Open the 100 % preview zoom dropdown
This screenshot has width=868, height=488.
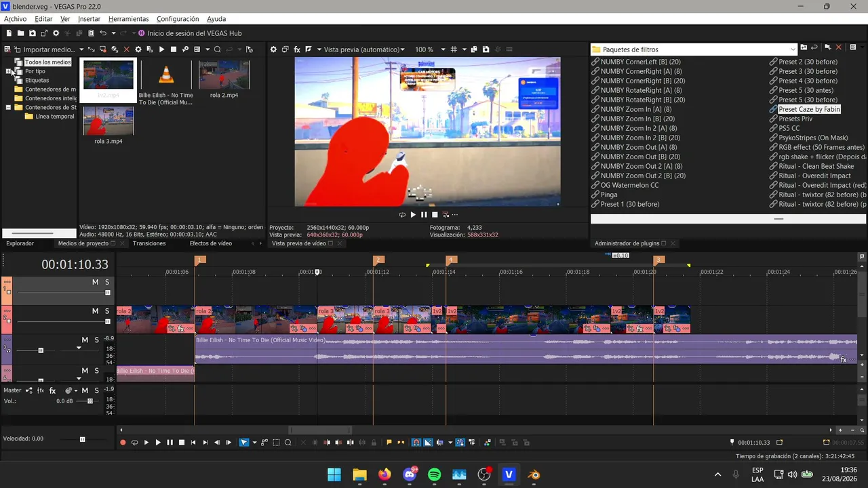(x=443, y=49)
